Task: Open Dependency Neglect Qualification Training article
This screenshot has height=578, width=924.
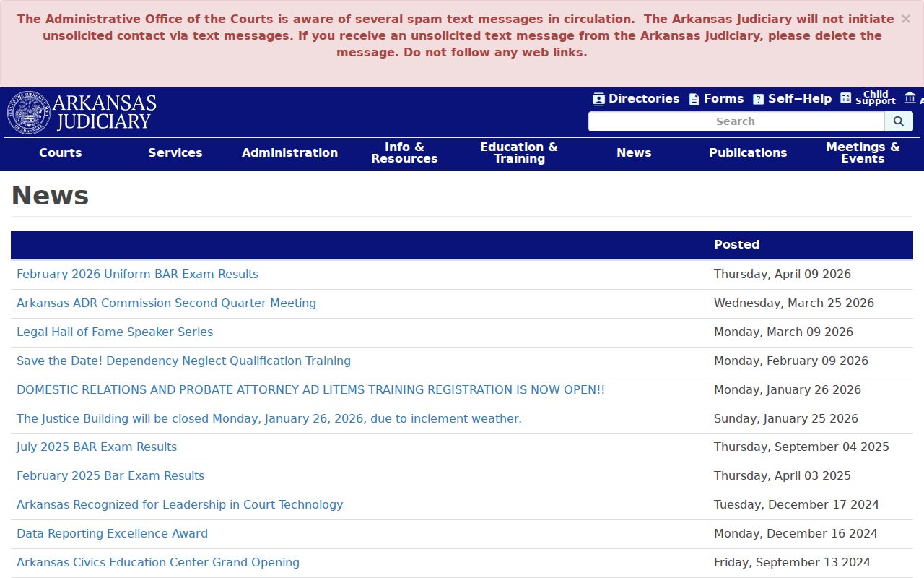Action: [183, 361]
